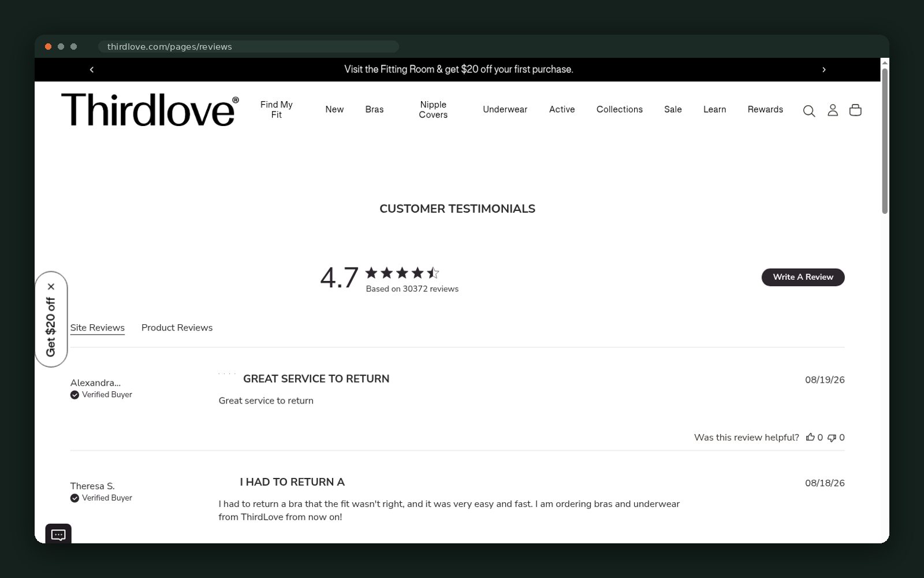Image resolution: width=924 pixels, height=578 pixels.
Task: Show previous announcement with left arrow
Action: 92,69
